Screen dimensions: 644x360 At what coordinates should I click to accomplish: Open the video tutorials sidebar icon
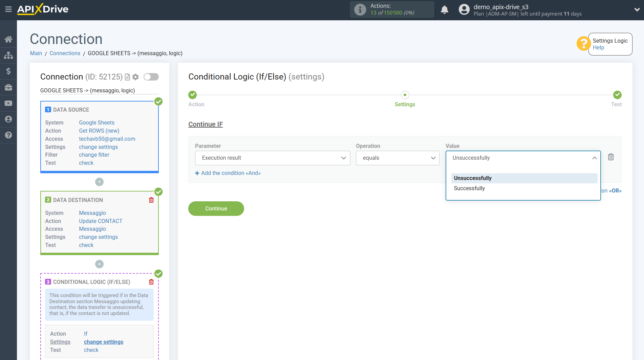pyautogui.click(x=8, y=103)
